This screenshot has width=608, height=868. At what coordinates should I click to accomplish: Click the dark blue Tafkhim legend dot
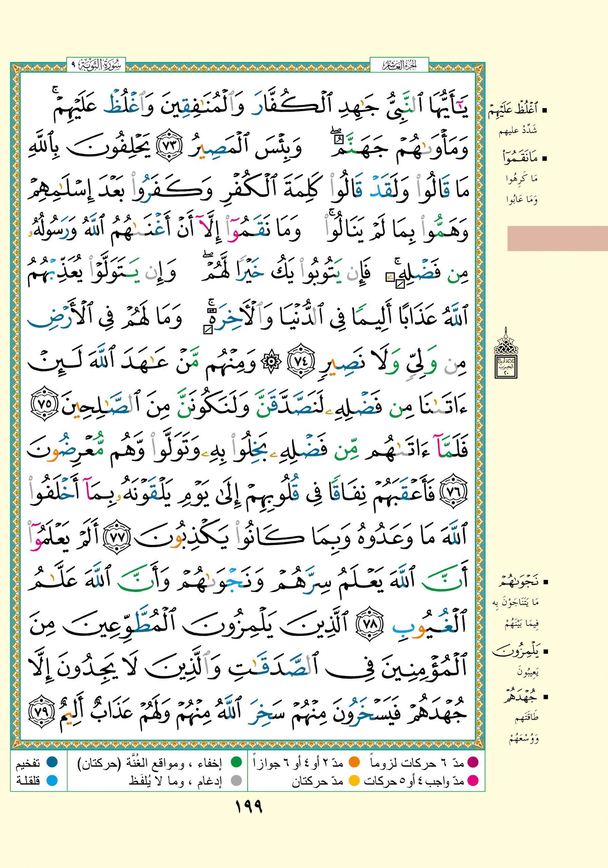(x=52, y=763)
